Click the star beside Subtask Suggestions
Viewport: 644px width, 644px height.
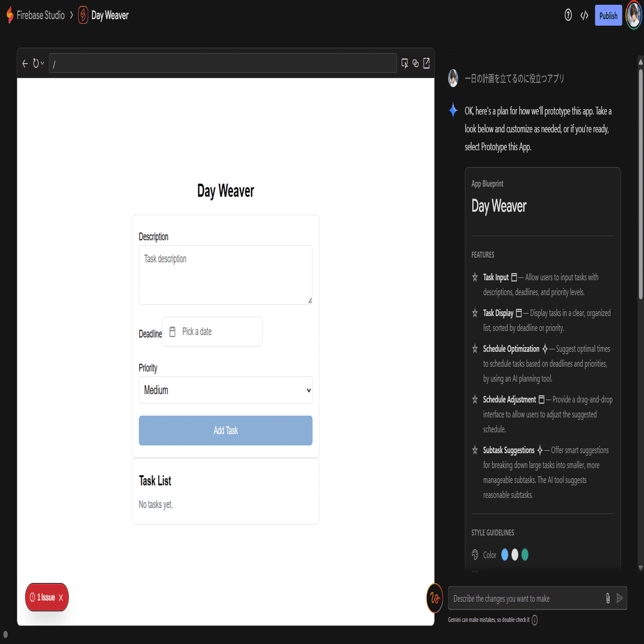pyautogui.click(x=475, y=450)
